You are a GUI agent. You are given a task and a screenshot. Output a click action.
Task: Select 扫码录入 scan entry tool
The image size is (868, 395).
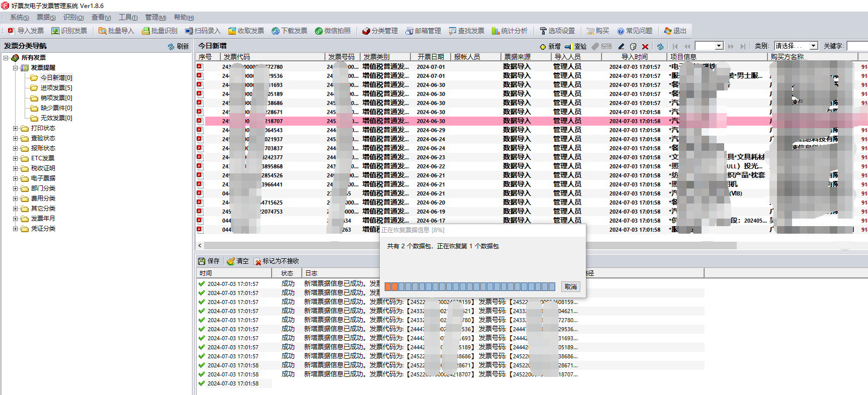point(203,31)
